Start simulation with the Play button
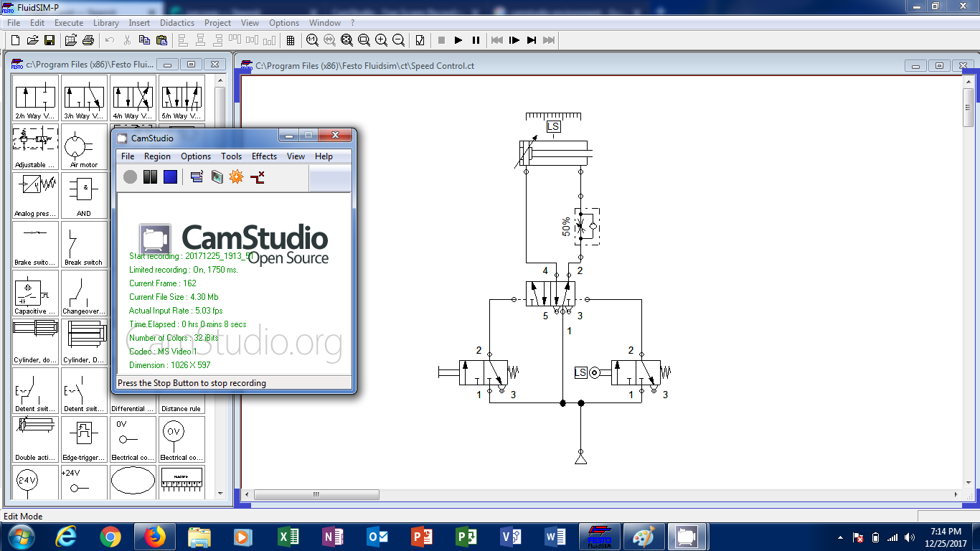980x551 pixels. pyautogui.click(x=458, y=40)
